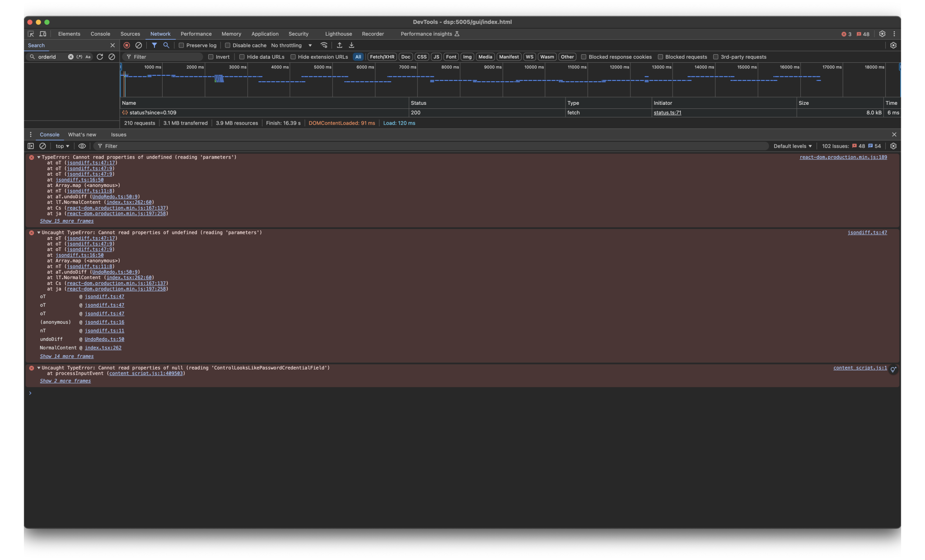Import HAR file with upload icon

point(339,45)
